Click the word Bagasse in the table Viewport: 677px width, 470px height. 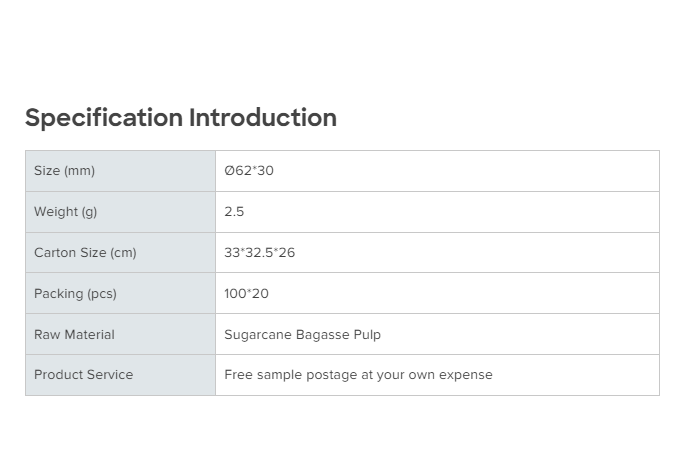(x=320, y=335)
